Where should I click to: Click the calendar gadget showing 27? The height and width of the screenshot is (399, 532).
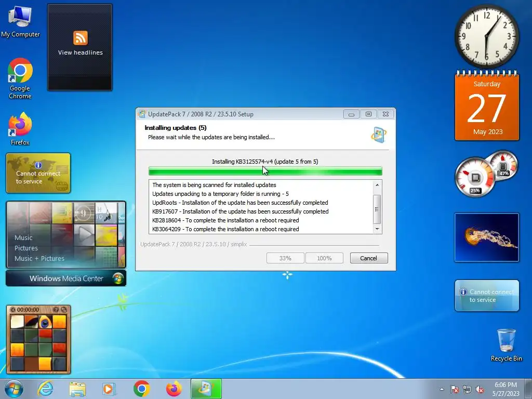[x=487, y=106]
